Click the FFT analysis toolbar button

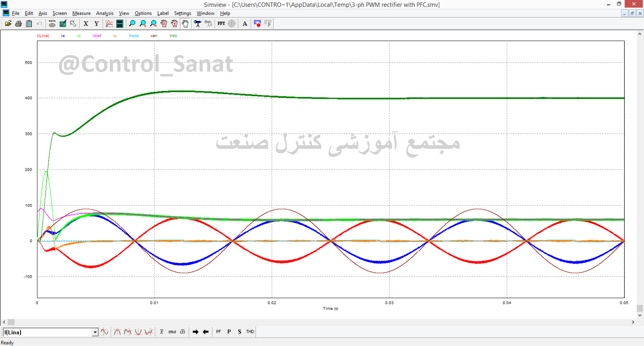click(x=221, y=24)
